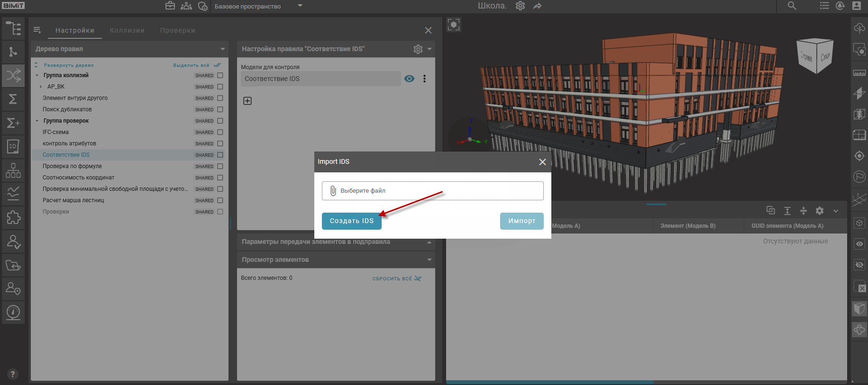
Task: Collapse the Группа коллизий tree node
Action: (37, 75)
